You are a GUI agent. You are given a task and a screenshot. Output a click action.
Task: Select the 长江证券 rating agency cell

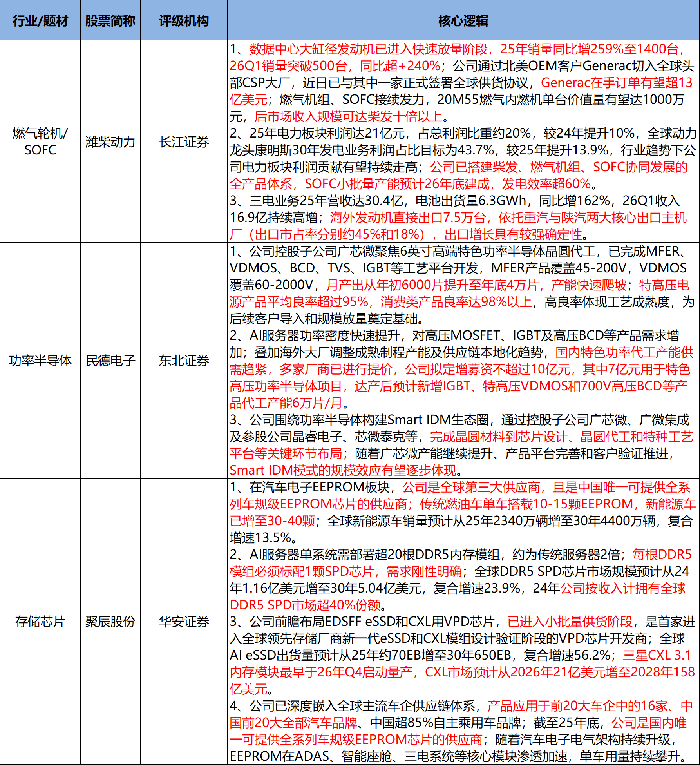pos(184,141)
